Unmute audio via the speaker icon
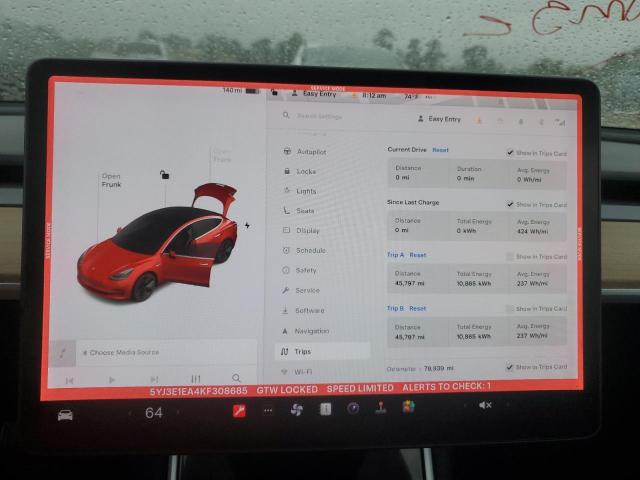 (x=485, y=405)
